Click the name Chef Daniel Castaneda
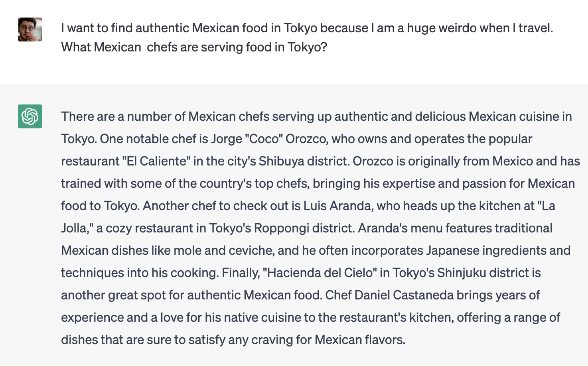588x366 pixels. [x=389, y=295]
